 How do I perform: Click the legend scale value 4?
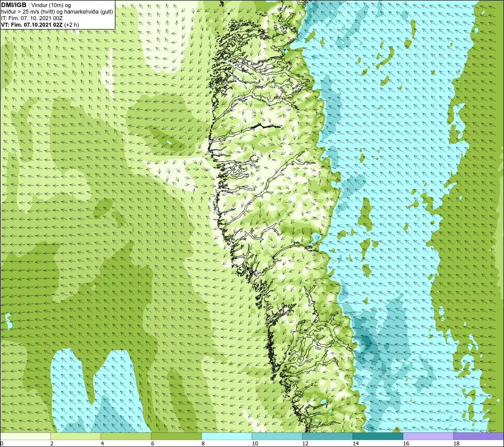(102, 443)
